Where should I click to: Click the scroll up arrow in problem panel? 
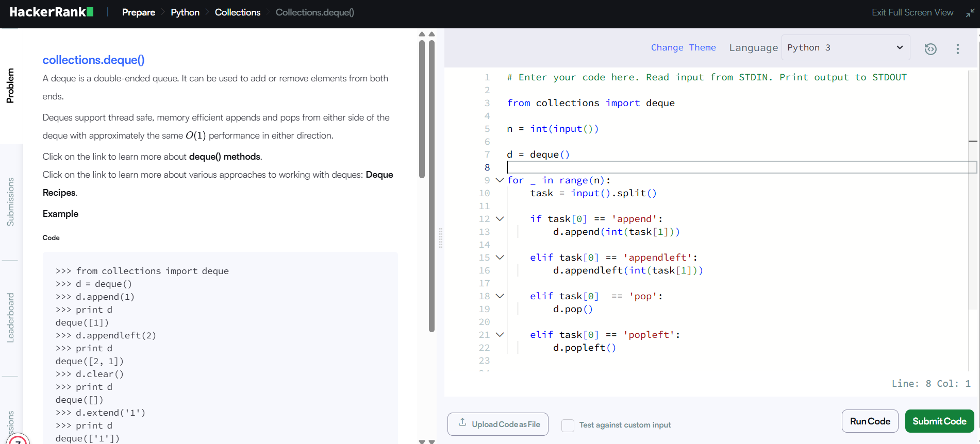click(422, 35)
